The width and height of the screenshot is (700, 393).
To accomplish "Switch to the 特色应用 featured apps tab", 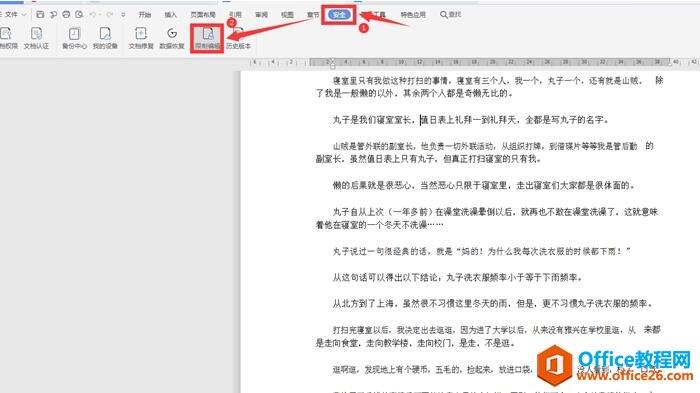I will click(413, 15).
